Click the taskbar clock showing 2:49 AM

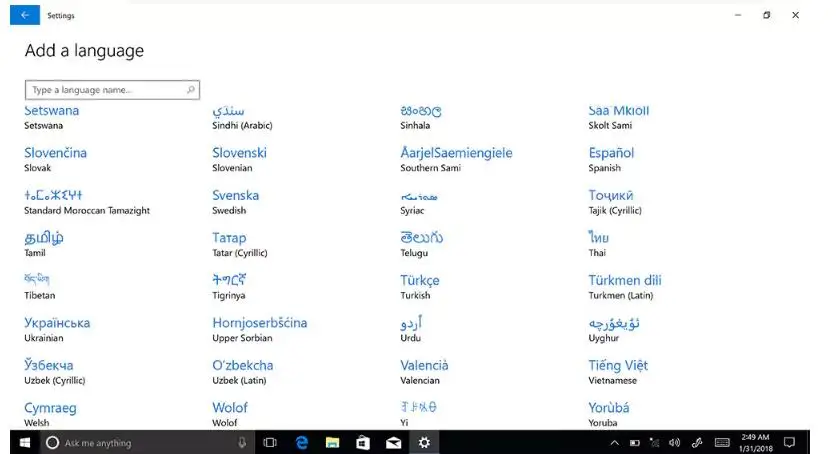[x=755, y=443]
